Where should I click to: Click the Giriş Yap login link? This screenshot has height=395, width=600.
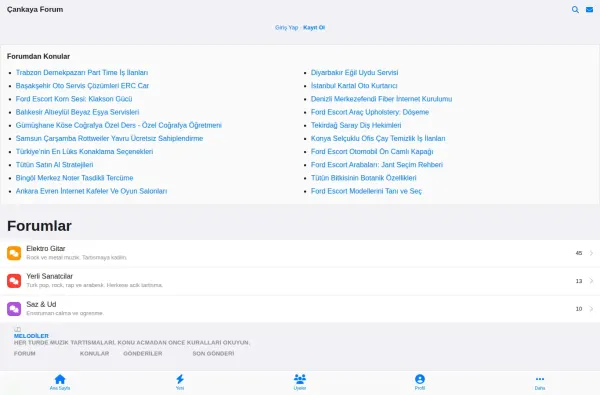(286, 28)
